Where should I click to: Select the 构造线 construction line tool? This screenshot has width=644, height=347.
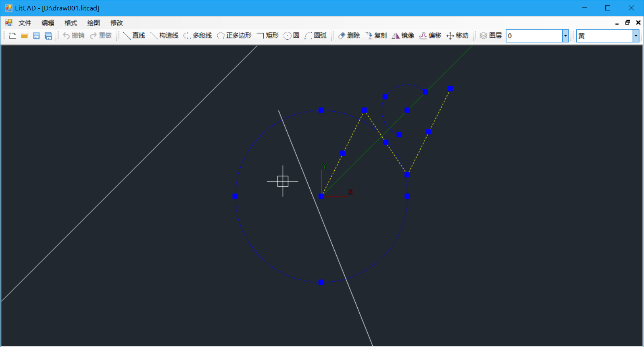164,36
